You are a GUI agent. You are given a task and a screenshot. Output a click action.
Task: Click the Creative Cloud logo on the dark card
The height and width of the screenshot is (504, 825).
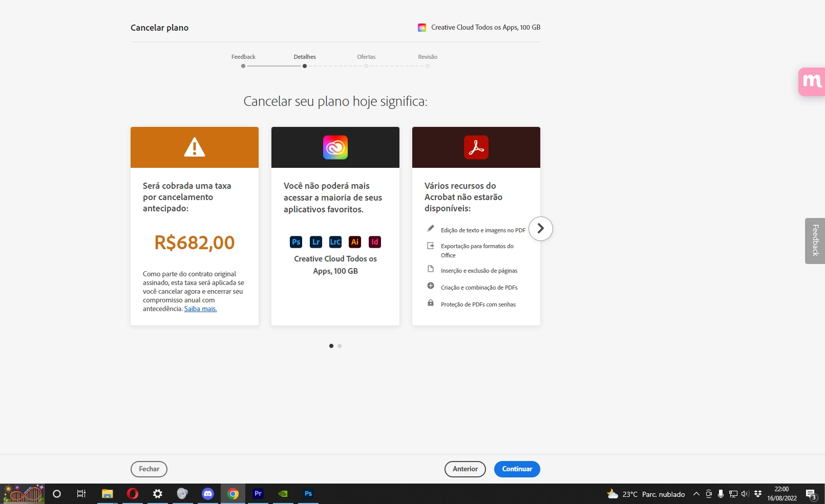coord(335,147)
